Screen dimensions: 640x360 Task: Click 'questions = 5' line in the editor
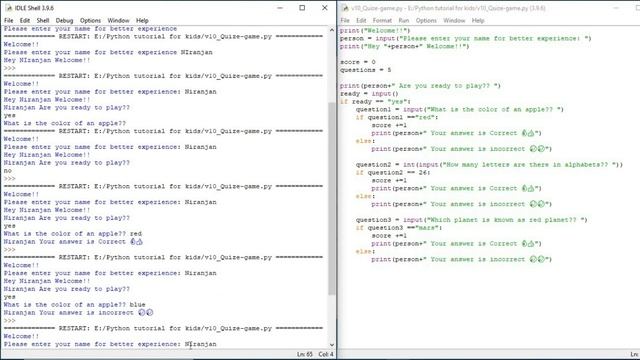(365, 70)
